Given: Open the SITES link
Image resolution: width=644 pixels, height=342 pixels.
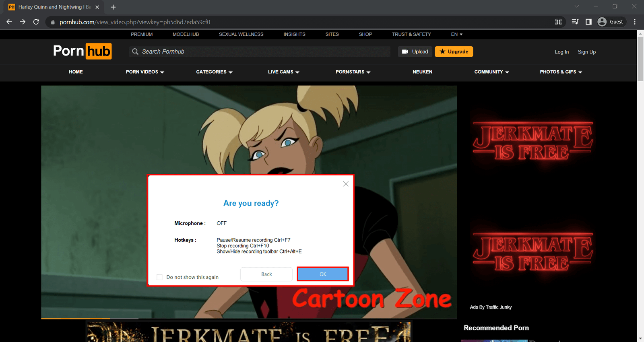Looking at the screenshot, I should [332, 34].
